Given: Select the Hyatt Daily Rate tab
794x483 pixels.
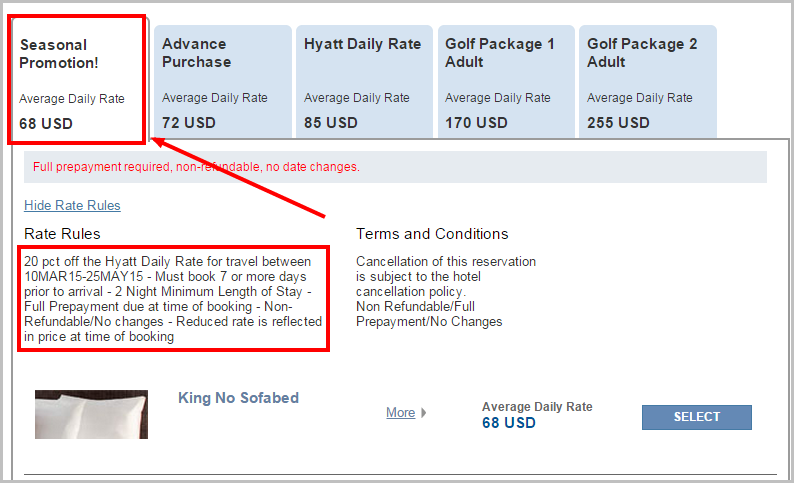Looking at the screenshot, I should (365, 82).
